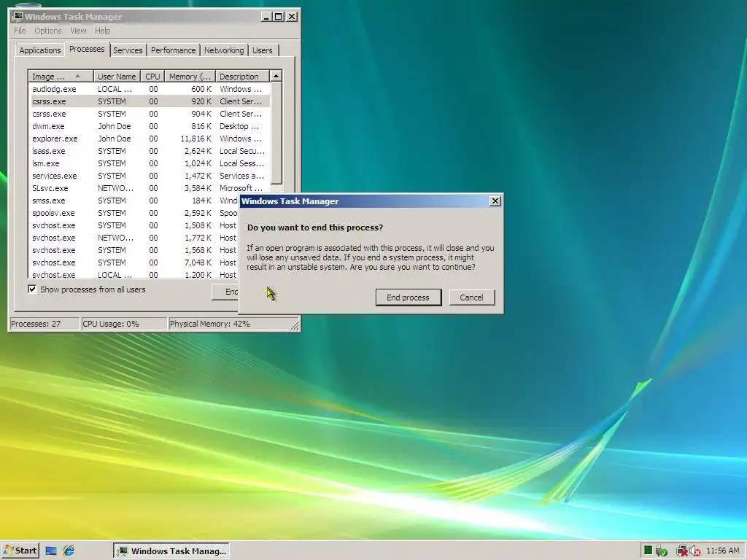Click the green CPU meter tray icon
Screen dimensions: 747x560
tap(648, 551)
